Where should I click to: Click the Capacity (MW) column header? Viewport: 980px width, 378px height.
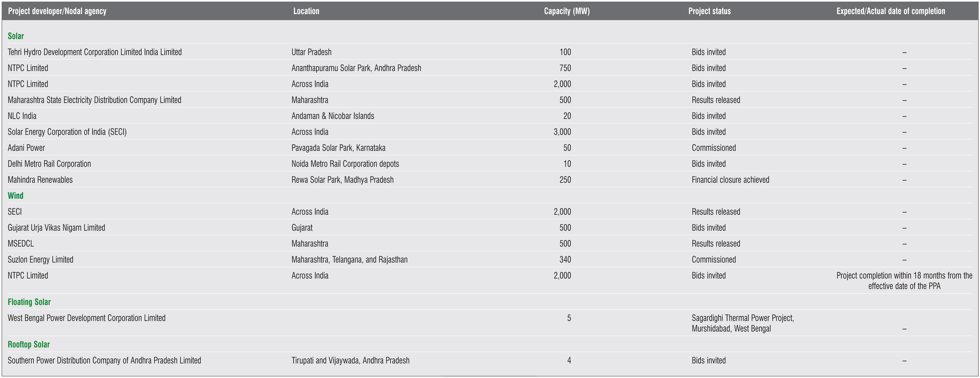(x=566, y=11)
